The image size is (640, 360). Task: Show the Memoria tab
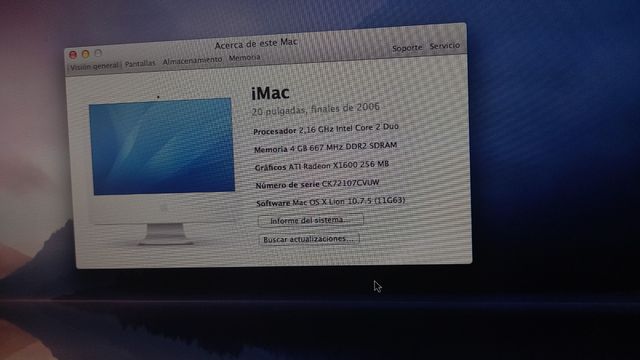[244, 58]
